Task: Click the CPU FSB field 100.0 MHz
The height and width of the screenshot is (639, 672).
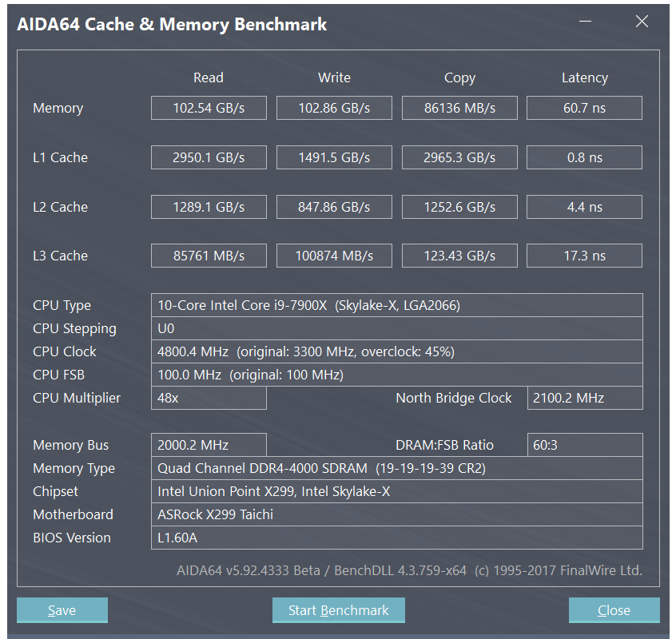Action: point(397,375)
